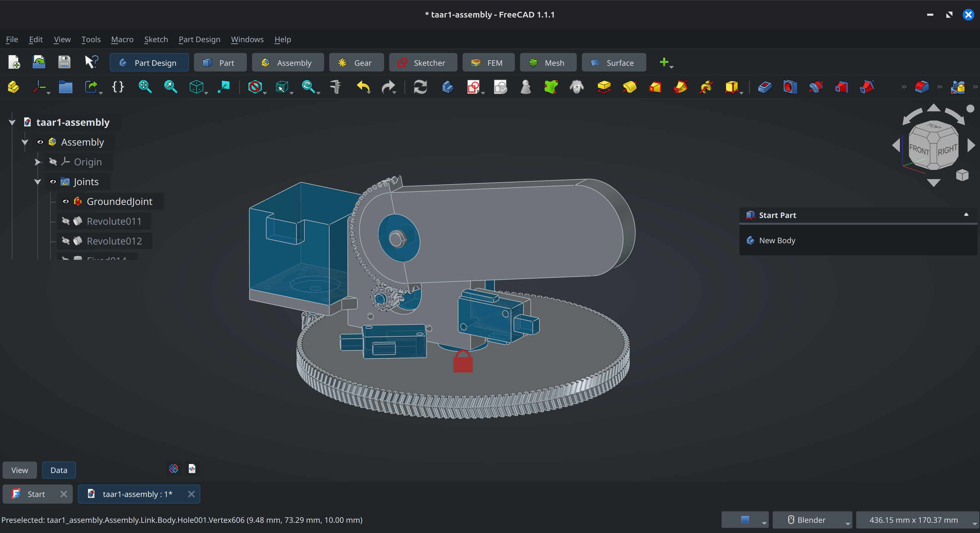Click the Additive Loft icon
The width and height of the screenshot is (980, 533).
point(655,87)
